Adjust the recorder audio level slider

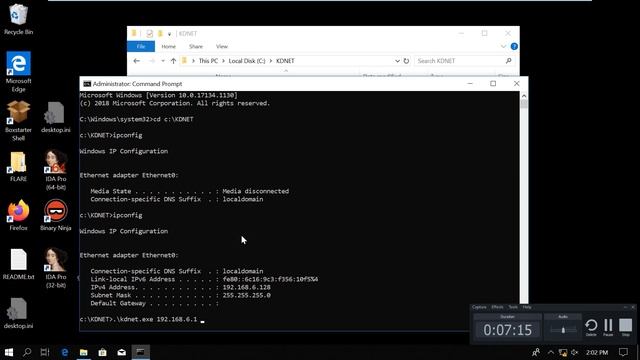tap(563, 330)
